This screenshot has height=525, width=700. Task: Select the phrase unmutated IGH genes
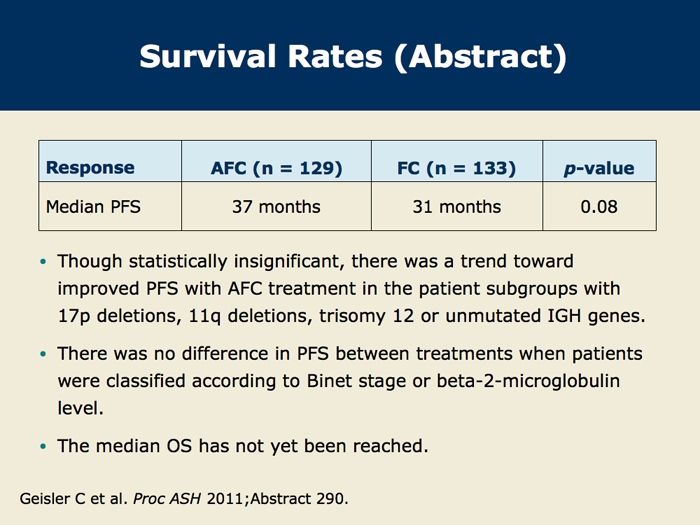(545, 316)
